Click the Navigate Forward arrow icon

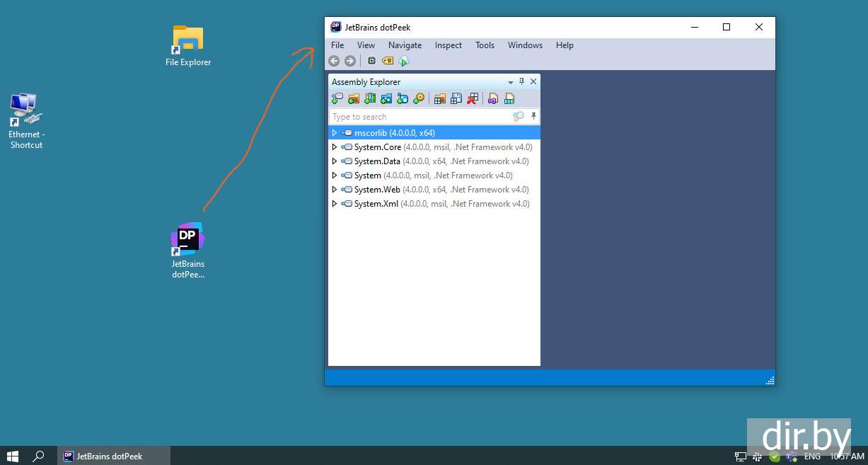349,61
